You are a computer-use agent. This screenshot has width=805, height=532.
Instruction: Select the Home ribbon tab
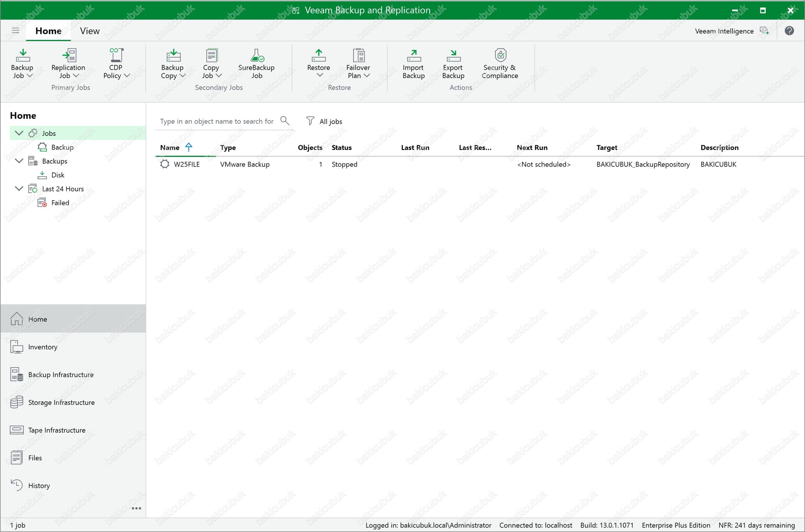[x=48, y=31]
